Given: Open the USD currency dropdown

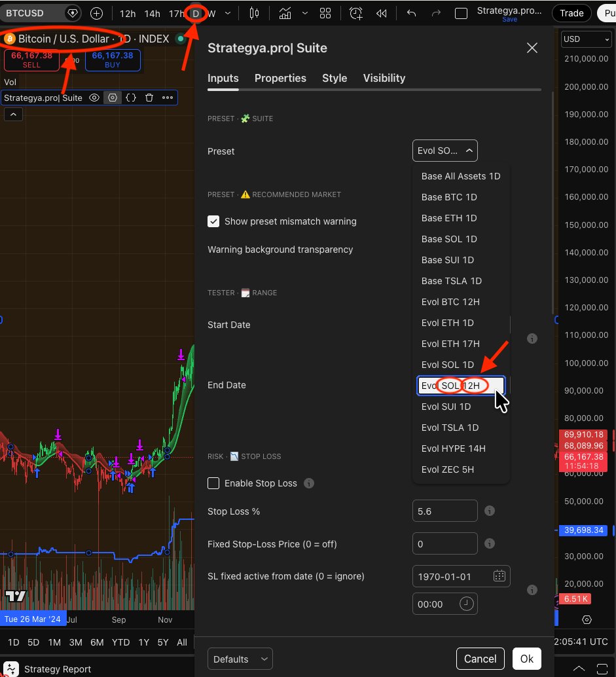Looking at the screenshot, I should tap(586, 39).
